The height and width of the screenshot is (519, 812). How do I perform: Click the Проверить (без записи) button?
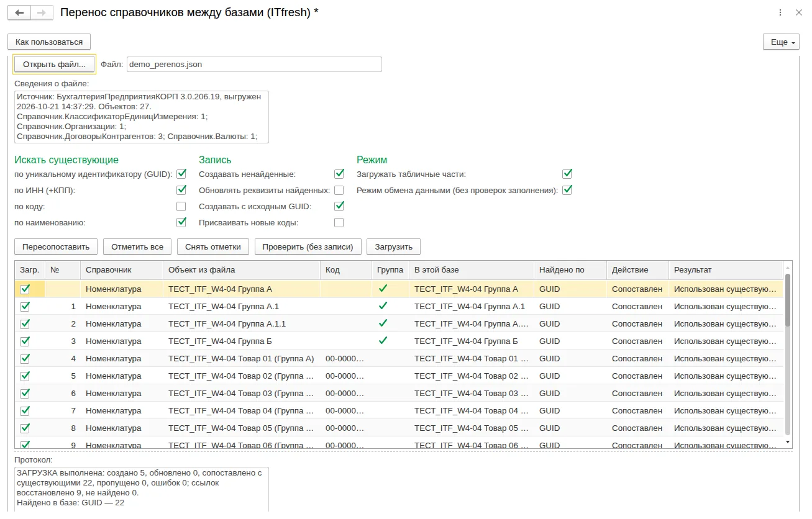tap(308, 246)
